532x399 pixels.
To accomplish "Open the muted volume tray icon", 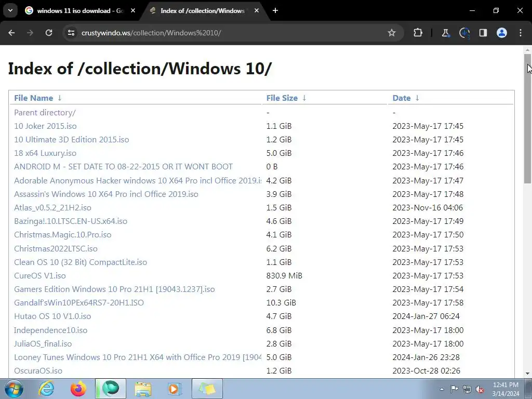I will pyautogui.click(x=480, y=389).
